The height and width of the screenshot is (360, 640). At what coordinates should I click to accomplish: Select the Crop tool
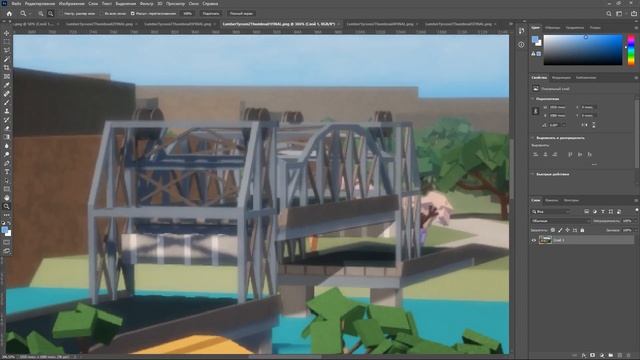(x=7, y=68)
